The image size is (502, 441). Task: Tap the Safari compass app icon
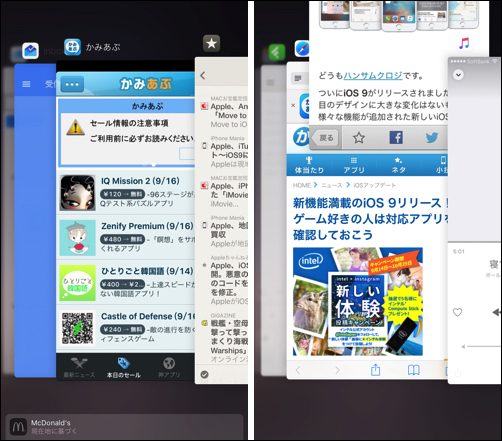tap(302, 49)
